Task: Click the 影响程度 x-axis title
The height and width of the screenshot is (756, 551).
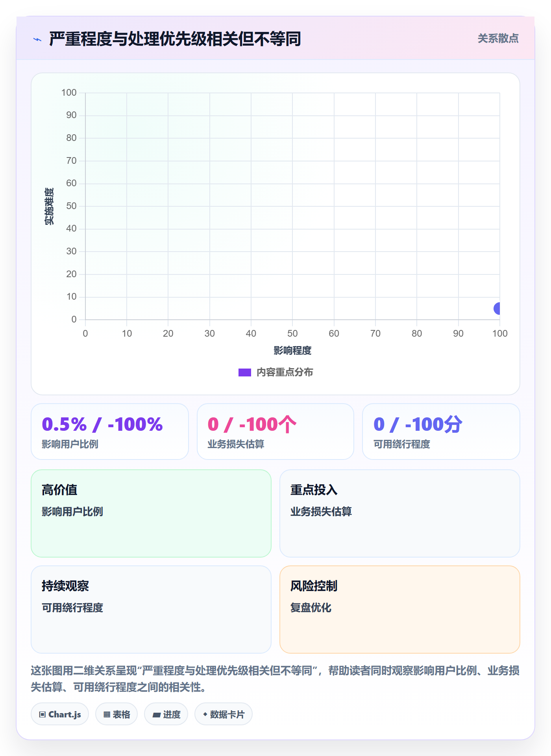Action: (x=292, y=350)
